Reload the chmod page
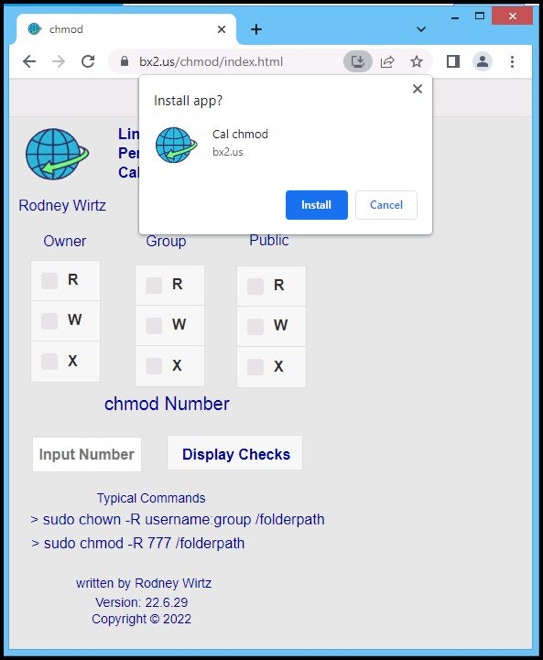The width and height of the screenshot is (543, 660). tap(88, 62)
